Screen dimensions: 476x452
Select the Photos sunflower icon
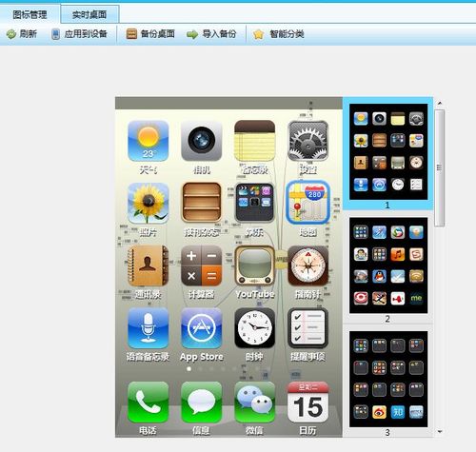[149, 203]
